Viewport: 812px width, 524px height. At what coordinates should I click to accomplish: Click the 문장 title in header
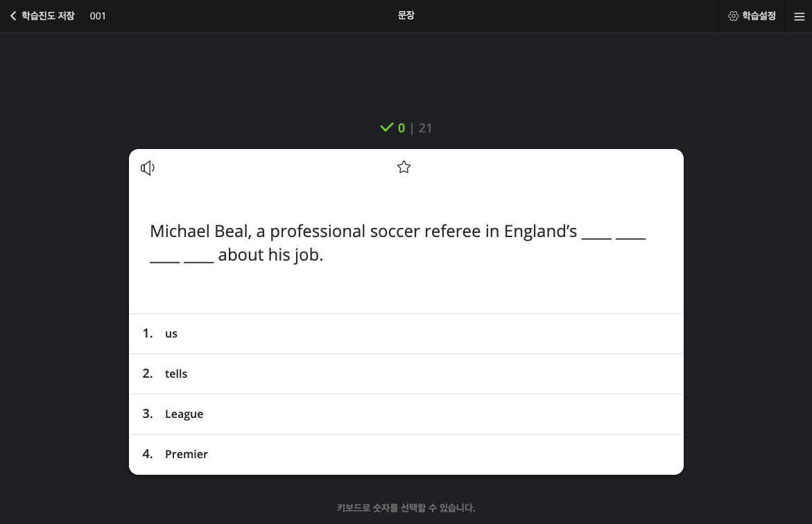406,15
